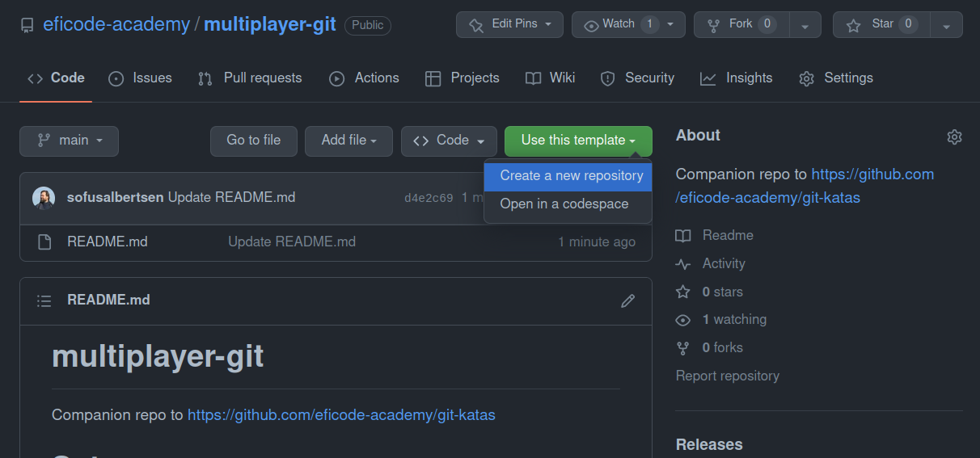
Task: Open the README.md file in the list
Action: click(x=108, y=242)
